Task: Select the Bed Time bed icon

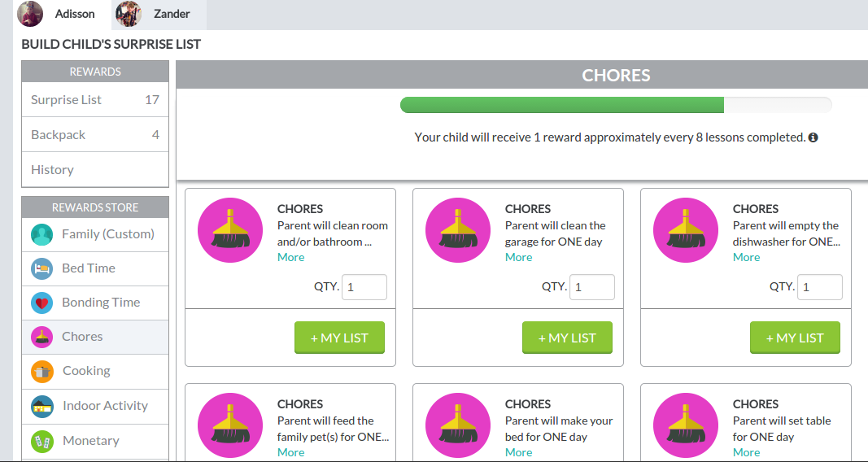Action: click(42, 269)
